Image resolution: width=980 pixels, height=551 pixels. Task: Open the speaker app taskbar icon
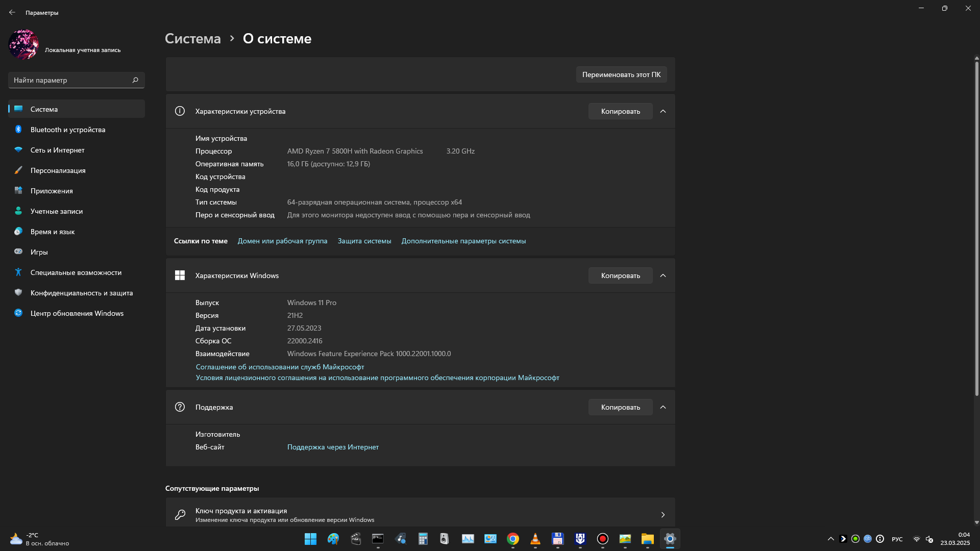click(x=445, y=539)
